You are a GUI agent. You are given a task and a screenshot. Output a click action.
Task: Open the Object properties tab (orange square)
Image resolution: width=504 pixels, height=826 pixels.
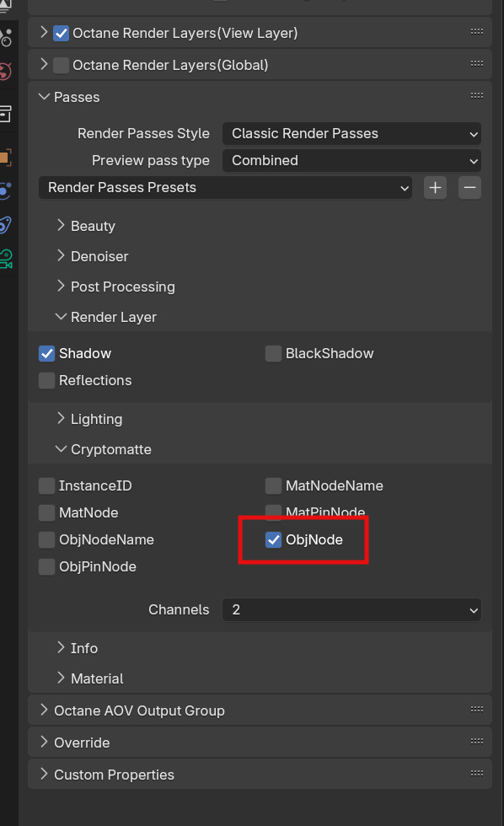(x=5, y=157)
